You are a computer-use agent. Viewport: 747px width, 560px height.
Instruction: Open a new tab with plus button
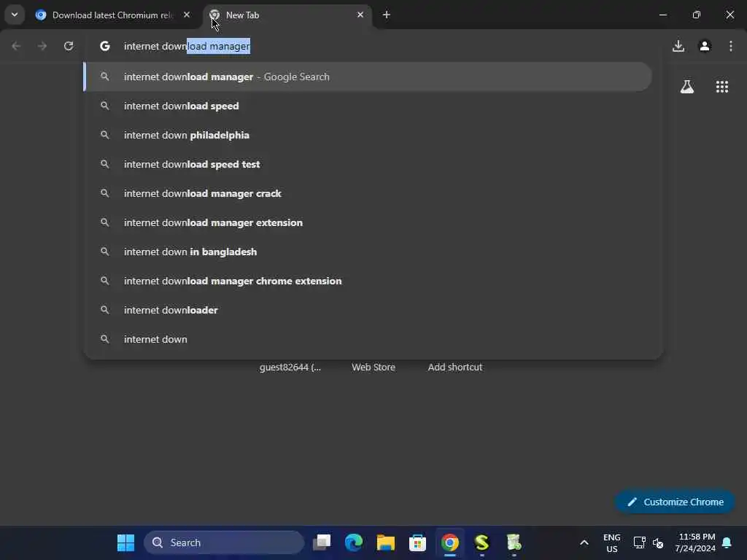[387, 15]
